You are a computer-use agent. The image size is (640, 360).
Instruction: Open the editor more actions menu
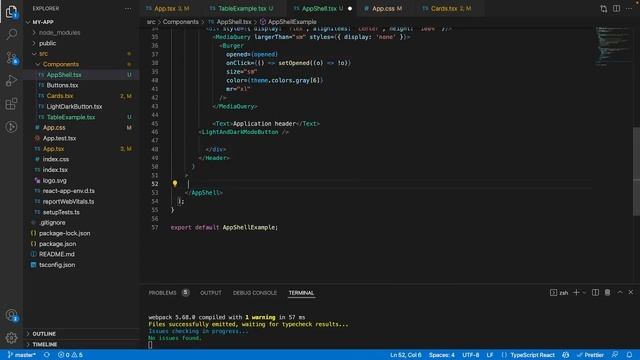point(629,9)
